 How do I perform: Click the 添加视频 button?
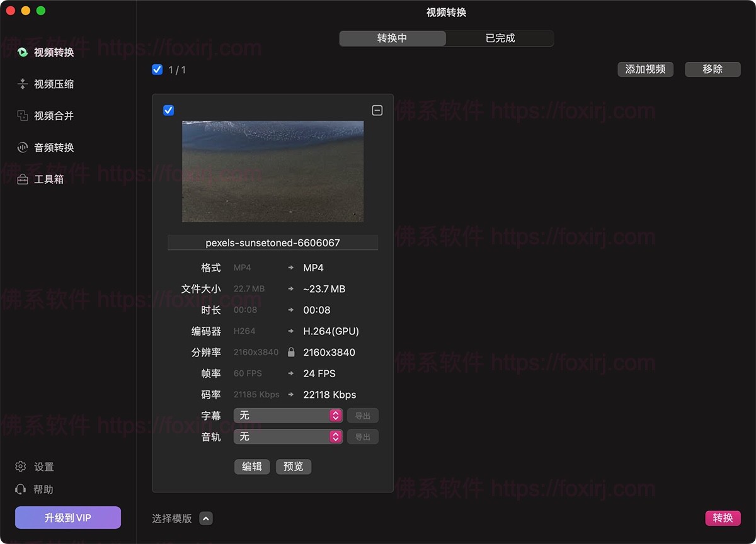[645, 69]
